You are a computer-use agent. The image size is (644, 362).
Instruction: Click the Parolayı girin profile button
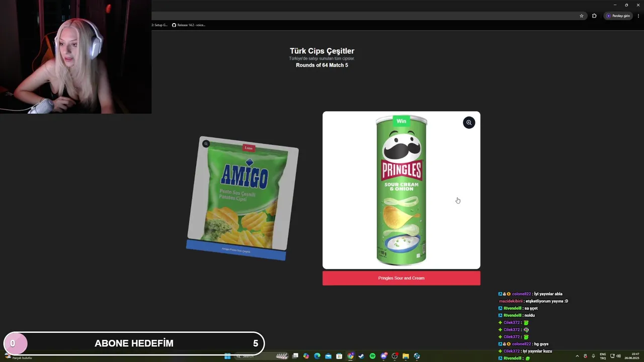coord(618,16)
